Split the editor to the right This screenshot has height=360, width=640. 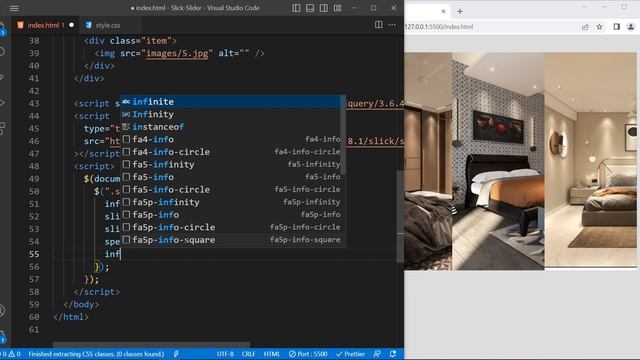(379, 25)
